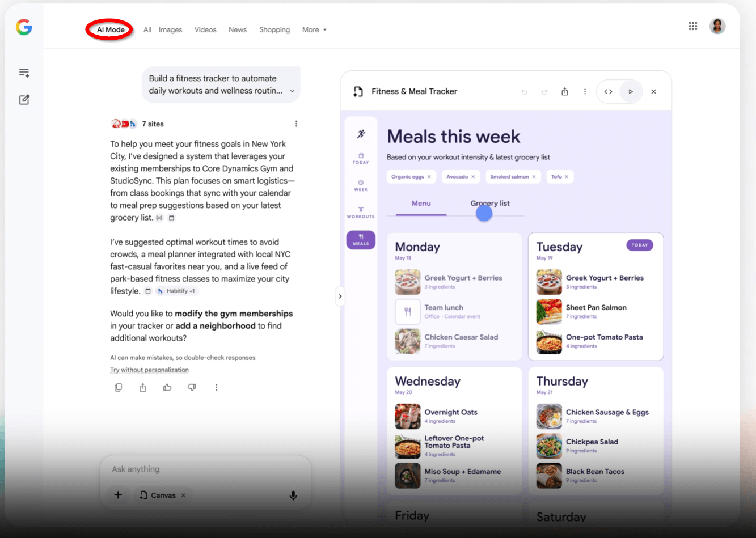Open AI Mode history list icon
Image resolution: width=756 pixels, height=538 pixels.
coord(24,73)
